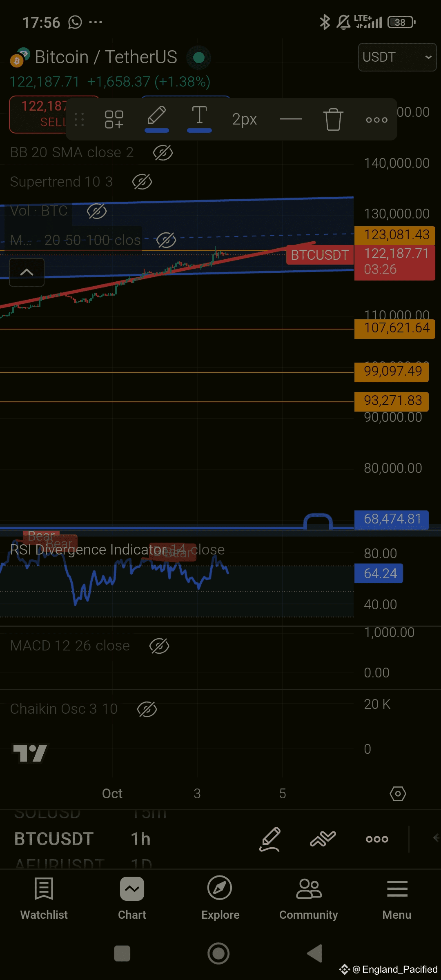Go to the Watchlist tab
Viewport: 441px width, 980px height.
point(44,898)
